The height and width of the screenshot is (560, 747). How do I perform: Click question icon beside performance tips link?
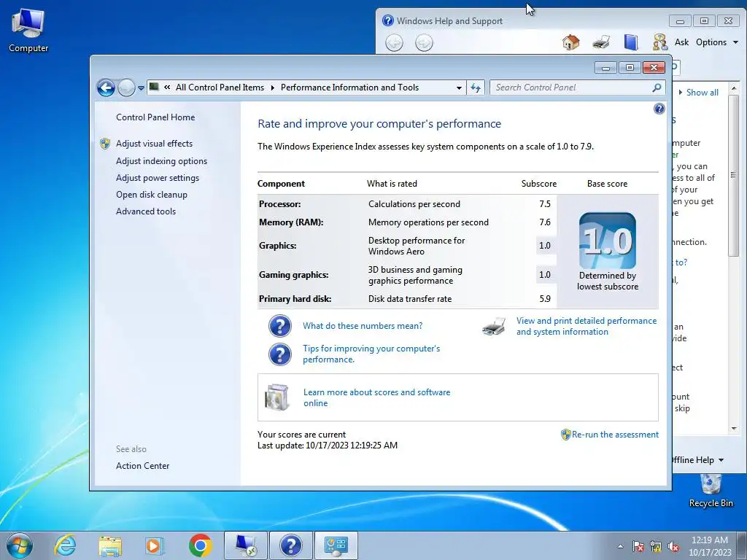280,355
